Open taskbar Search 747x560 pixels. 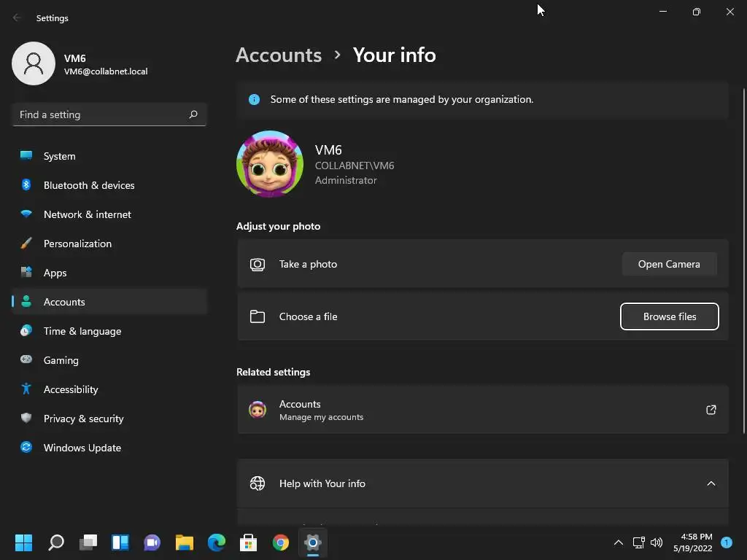tap(56, 542)
